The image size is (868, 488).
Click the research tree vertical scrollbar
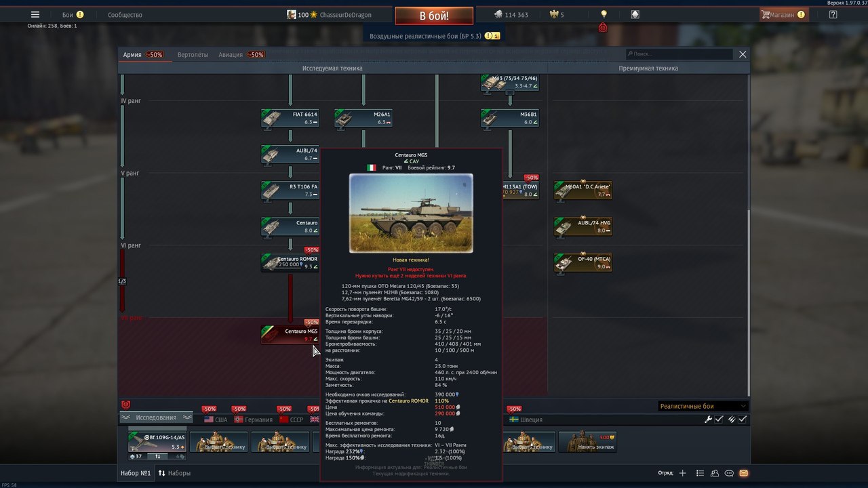(748, 302)
